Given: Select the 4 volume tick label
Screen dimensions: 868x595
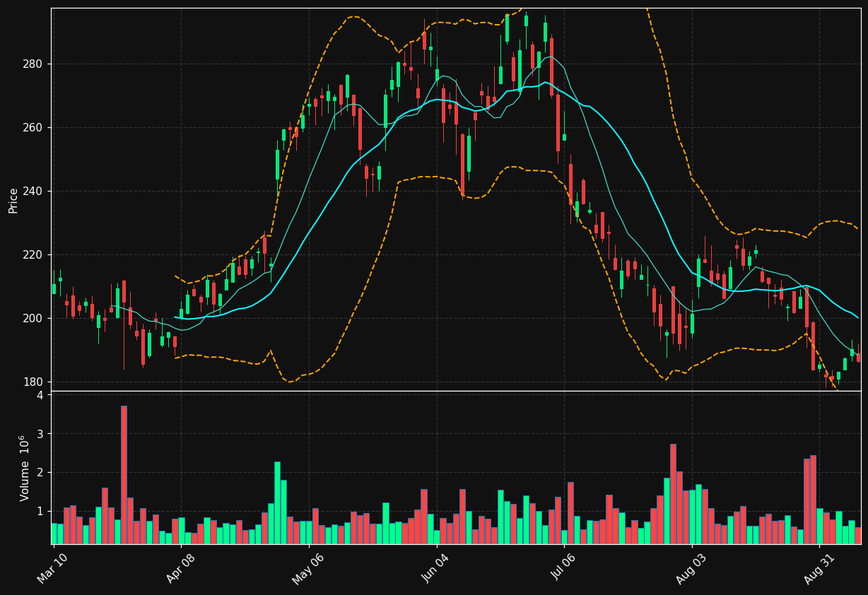Looking at the screenshot, I should tap(40, 394).
